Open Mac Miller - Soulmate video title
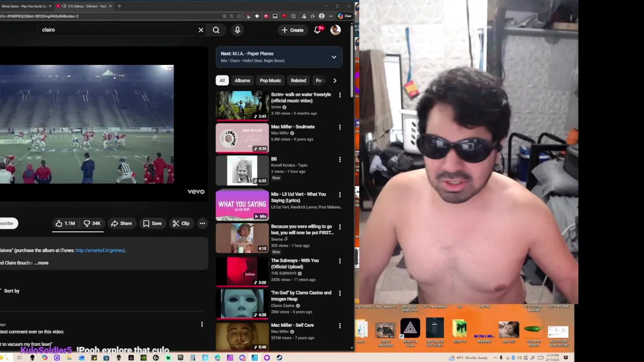The image size is (644, 362). pos(293,127)
